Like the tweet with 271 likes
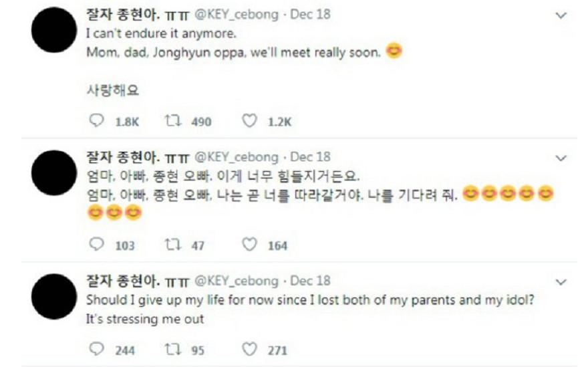 249,350
